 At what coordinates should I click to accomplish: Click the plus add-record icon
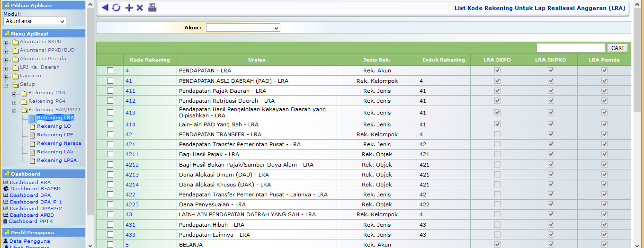(x=128, y=8)
